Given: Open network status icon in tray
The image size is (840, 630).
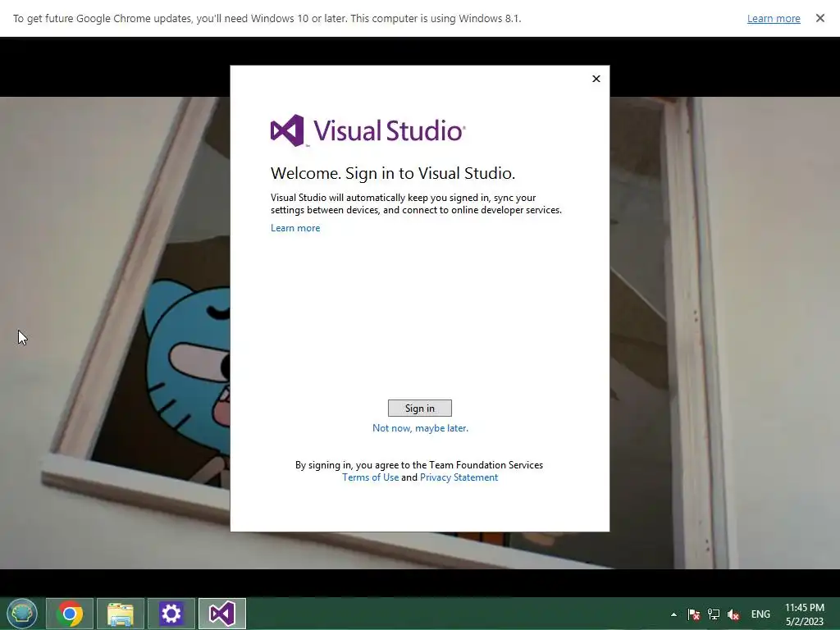Looking at the screenshot, I should tap(714, 614).
